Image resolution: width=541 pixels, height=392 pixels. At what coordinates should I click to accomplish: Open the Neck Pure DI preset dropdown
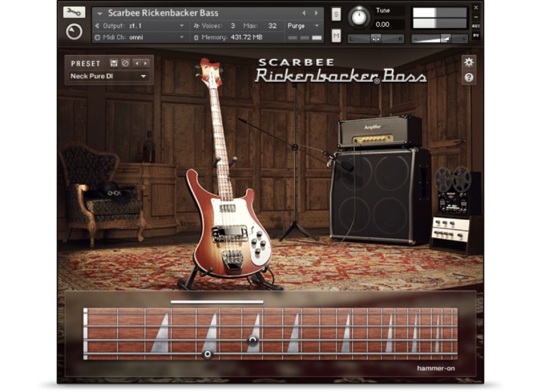[x=108, y=76]
